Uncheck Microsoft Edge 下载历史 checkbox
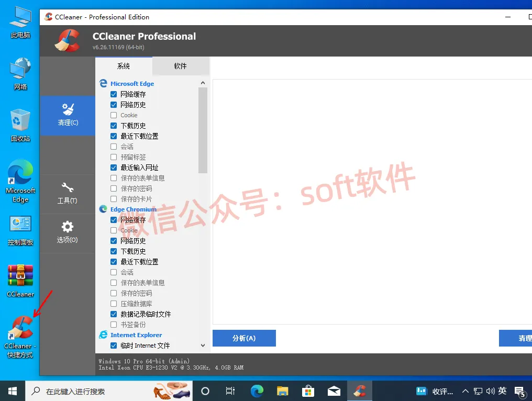The height and width of the screenshot is (401, 532). coord(114,126)
